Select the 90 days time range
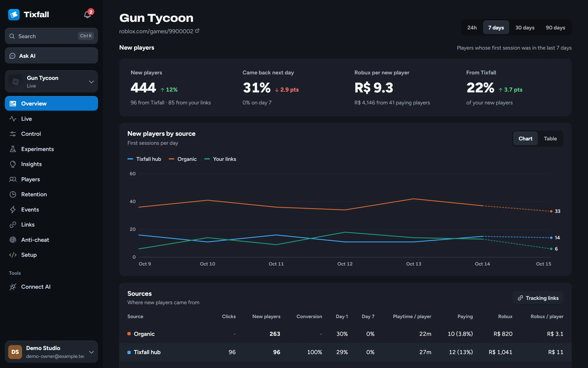 (555, 28)
